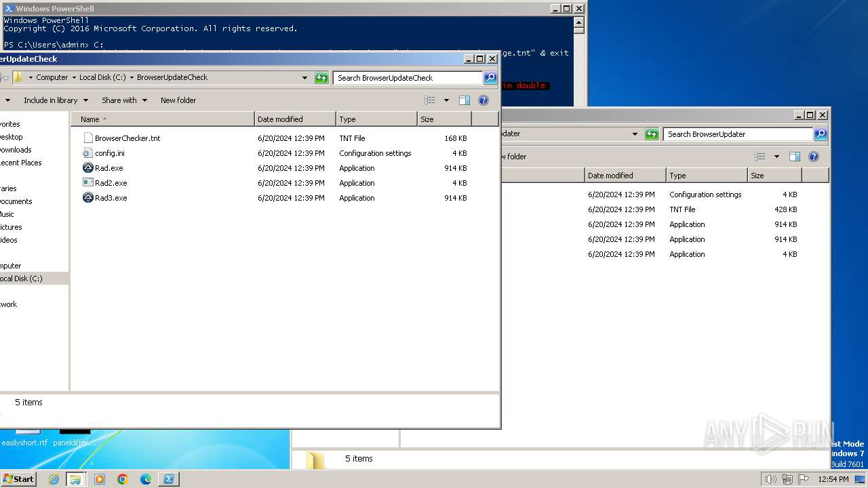Select Network in navigation pane
Screen dimensions: 868x488
pyautogui.click(x=9, y=304)
